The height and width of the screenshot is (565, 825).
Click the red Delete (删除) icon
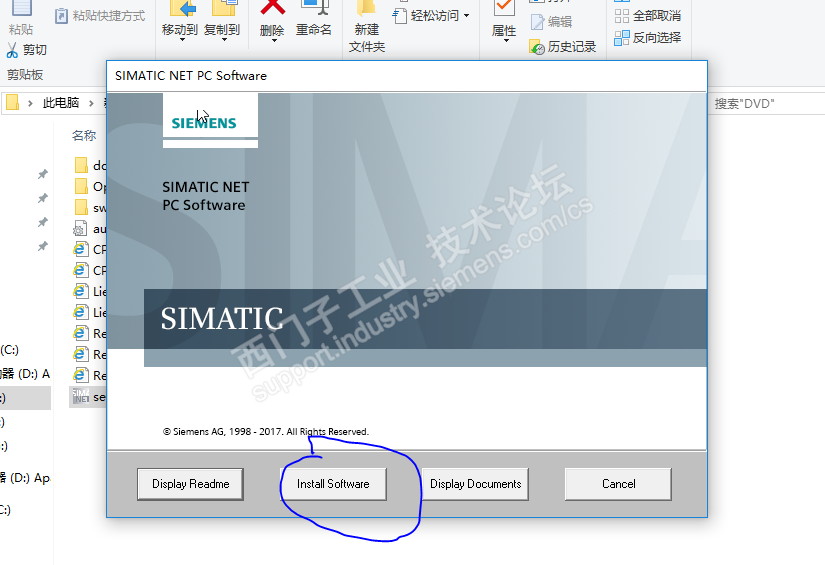[x=273, y=7]
